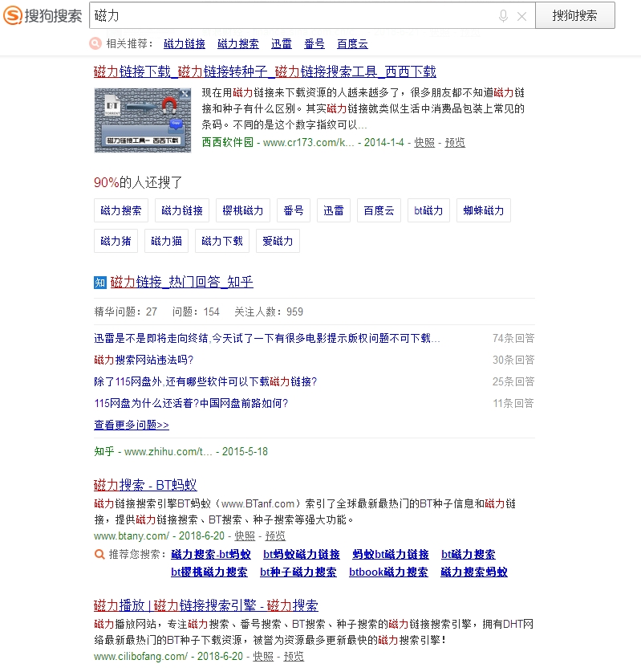Open 快照 for the cilibofang.com result

[263, 657]
